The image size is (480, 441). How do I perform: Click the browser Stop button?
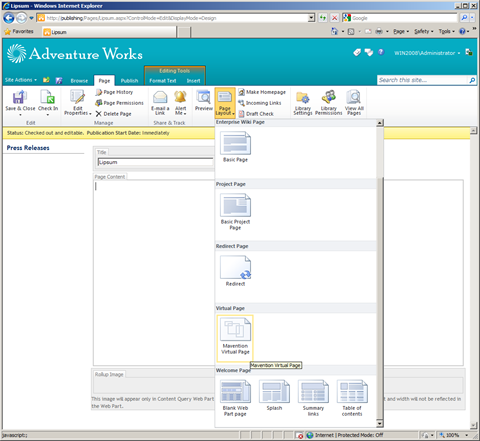(334, 18)
